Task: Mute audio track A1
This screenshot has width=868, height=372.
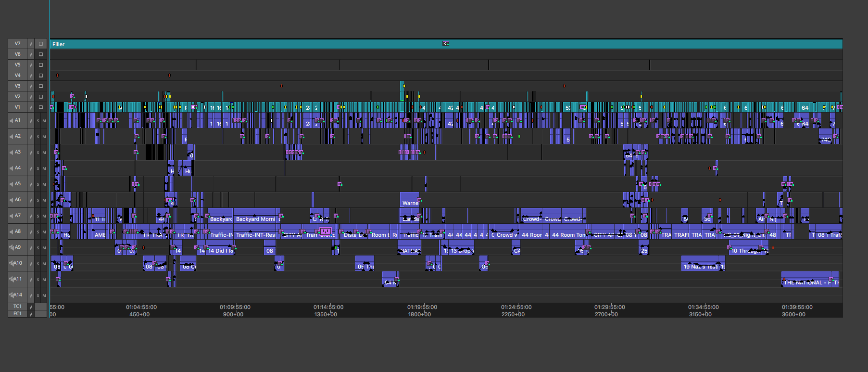Action: [44, 121]
